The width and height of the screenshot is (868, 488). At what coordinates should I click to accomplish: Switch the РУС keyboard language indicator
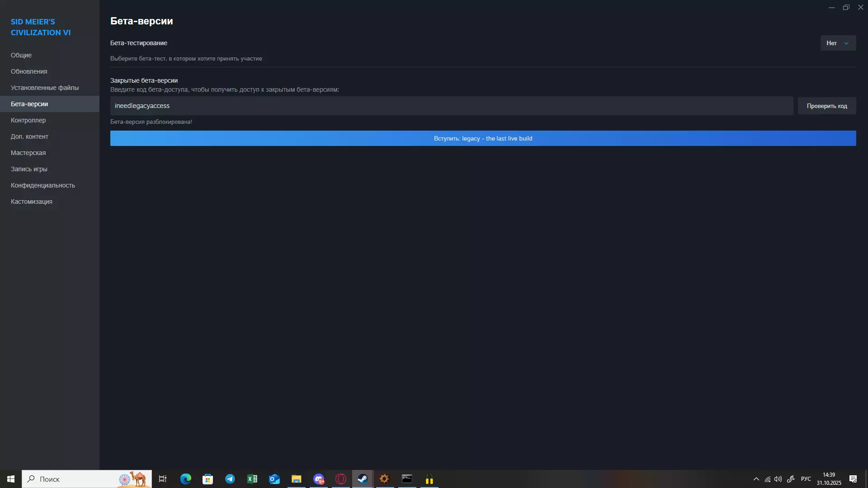[x=806, y=479]
